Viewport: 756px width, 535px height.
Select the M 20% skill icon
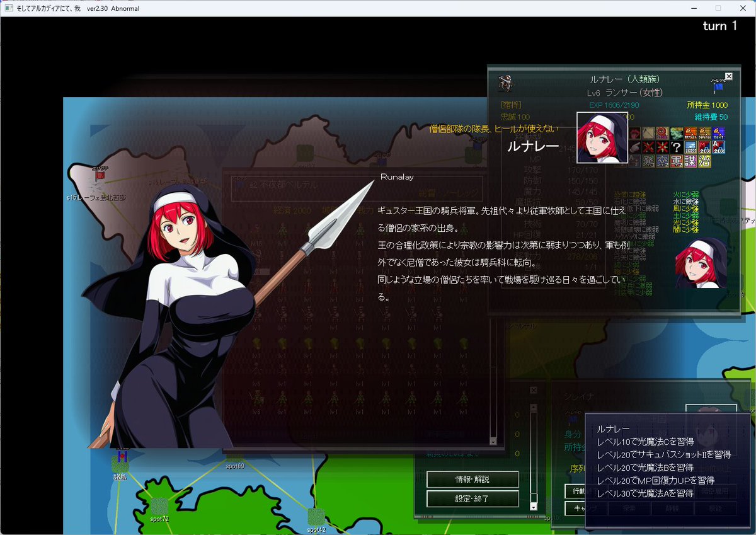pyautogui.click(x=704, y=147)
